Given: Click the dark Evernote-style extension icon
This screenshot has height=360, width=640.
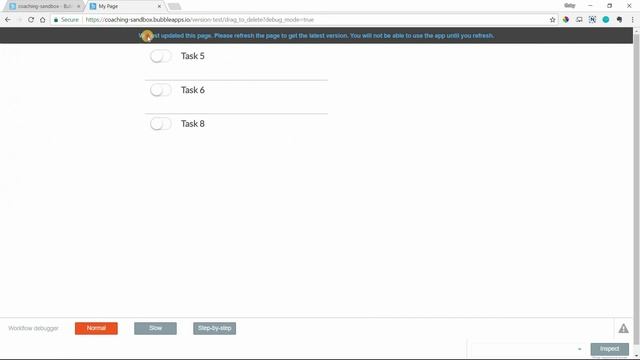Looking at the screenshot, I should [x=619, y=20].
